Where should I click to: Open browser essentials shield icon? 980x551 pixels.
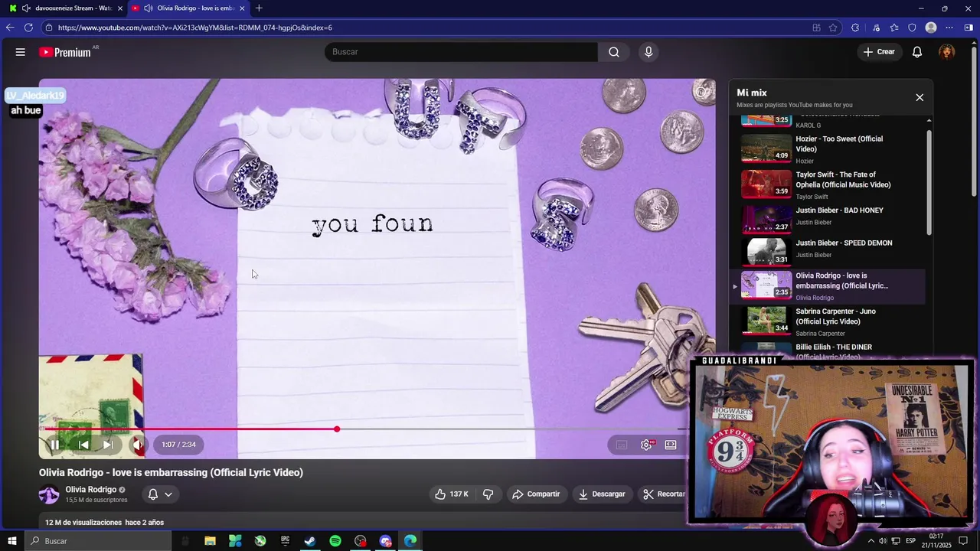pos(912,28)
